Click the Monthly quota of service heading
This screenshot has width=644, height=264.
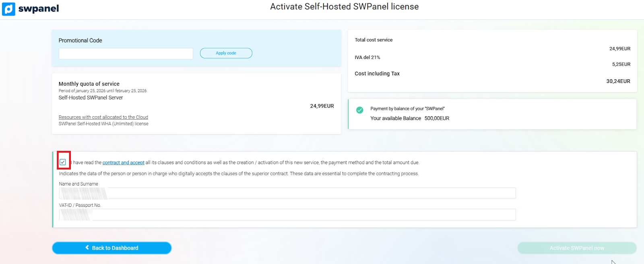(89, 84)
